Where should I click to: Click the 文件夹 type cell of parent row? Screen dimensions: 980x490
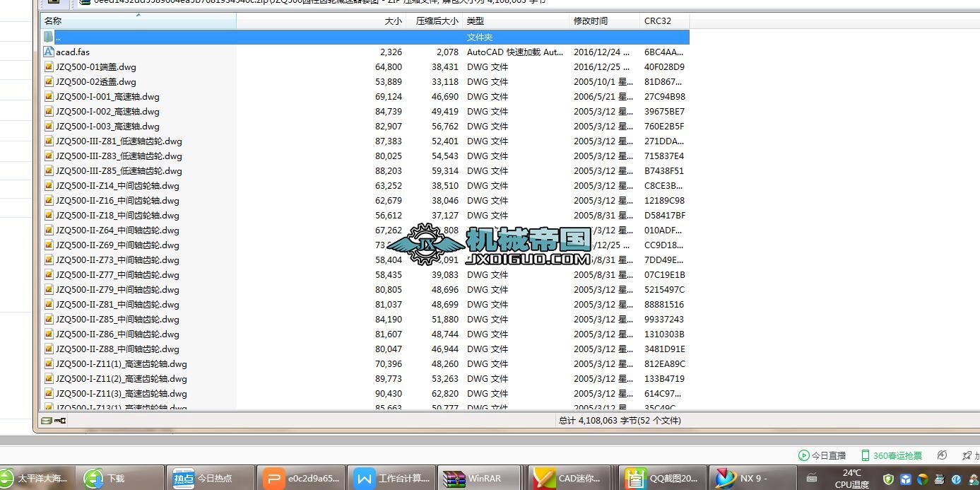(480, 37)
